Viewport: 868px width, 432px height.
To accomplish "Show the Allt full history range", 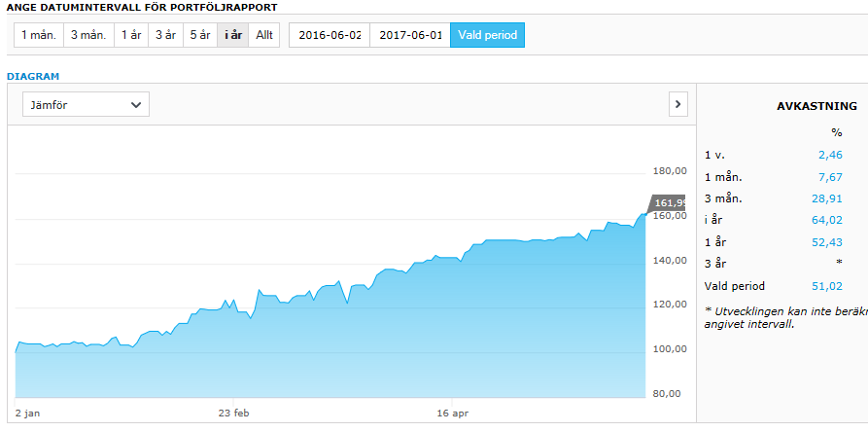I will [x=264, y=36].
